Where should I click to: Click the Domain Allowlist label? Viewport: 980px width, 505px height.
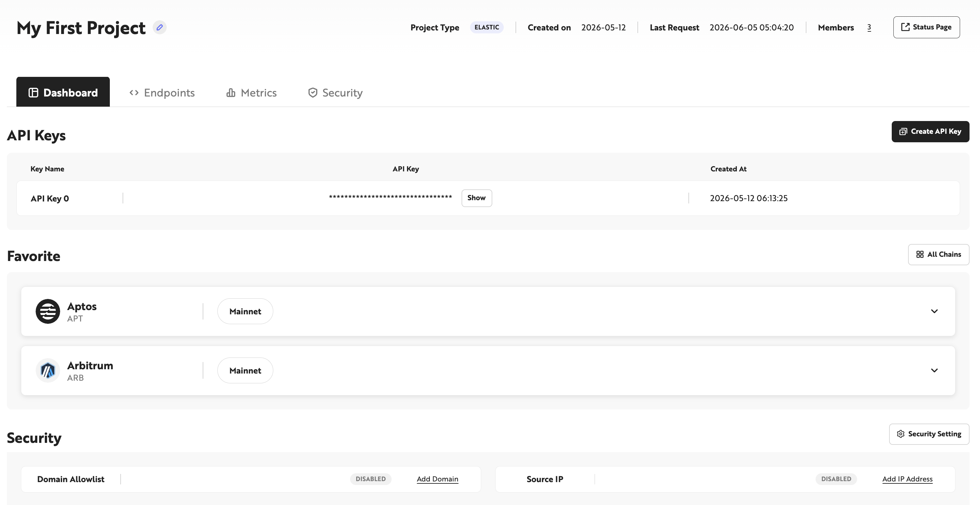(x=71, y=479)
